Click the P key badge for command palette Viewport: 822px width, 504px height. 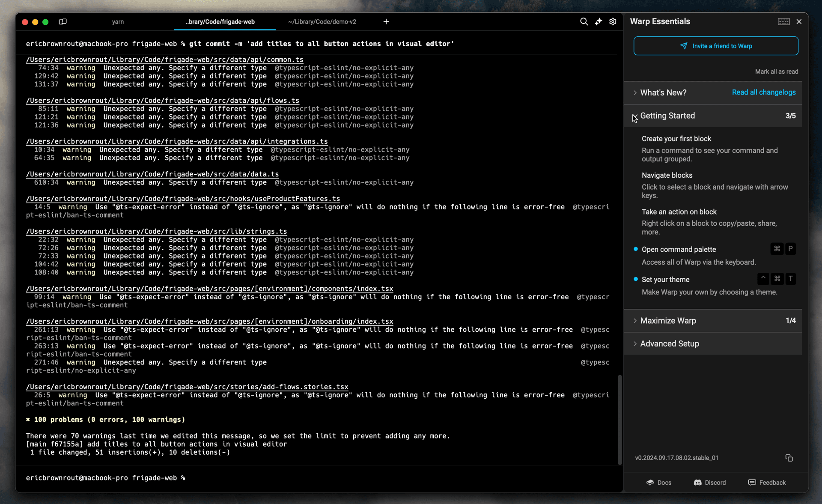pyautogui.click(x=790, y=249)
